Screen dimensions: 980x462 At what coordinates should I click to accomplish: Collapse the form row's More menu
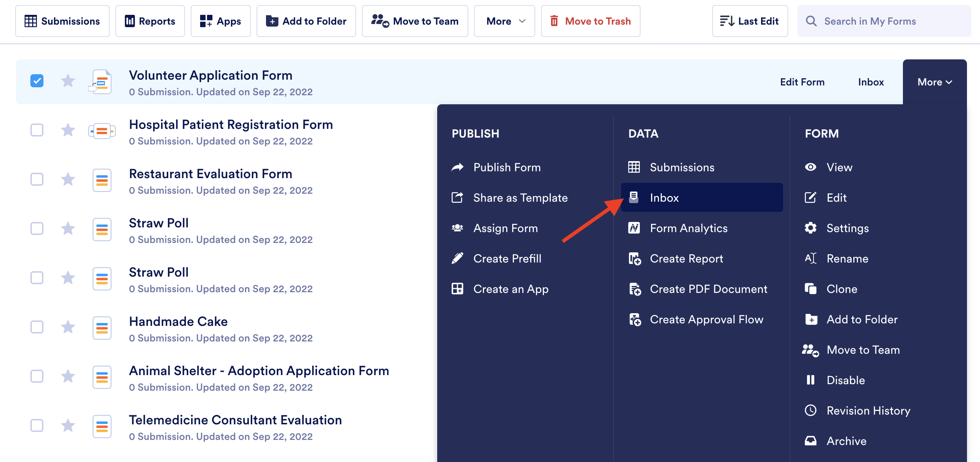point(934,82)
